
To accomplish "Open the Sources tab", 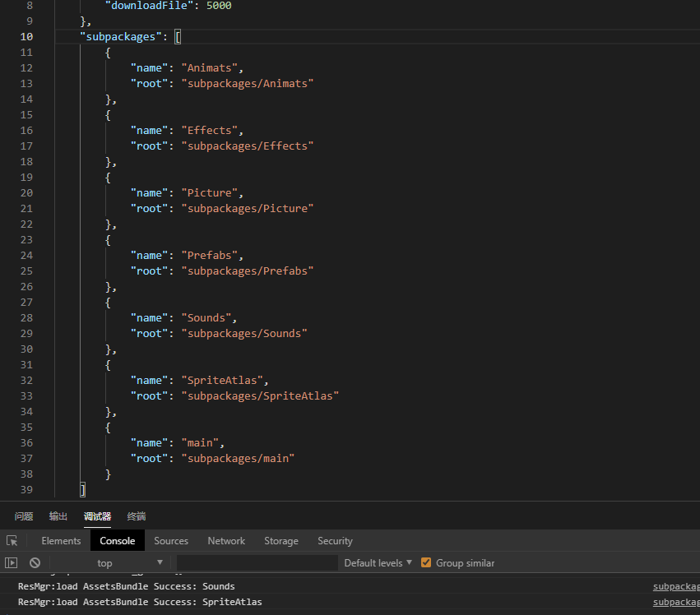I will 171,541.
